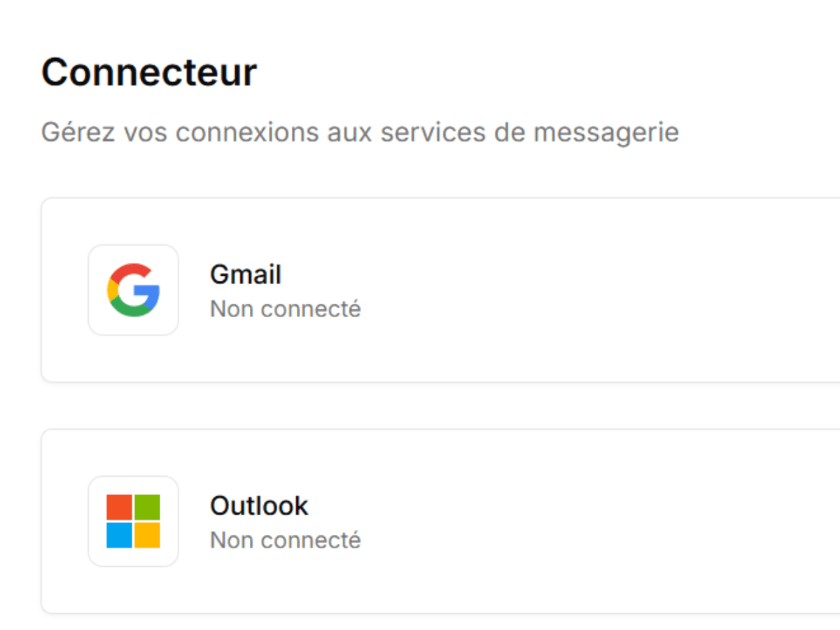
Task: Click the green square of the Microsoft logo
Action: click(x=148, y=505)
